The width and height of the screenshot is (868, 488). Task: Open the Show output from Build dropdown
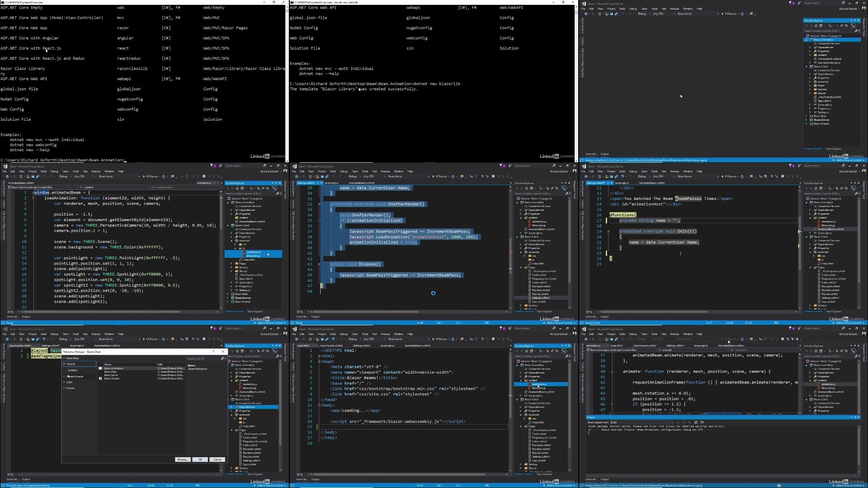641,422
